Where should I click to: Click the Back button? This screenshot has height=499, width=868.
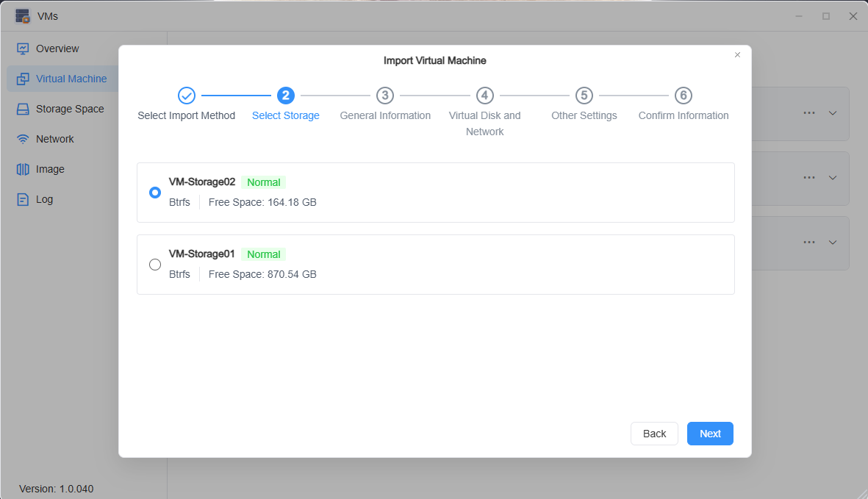click(653, 433)
